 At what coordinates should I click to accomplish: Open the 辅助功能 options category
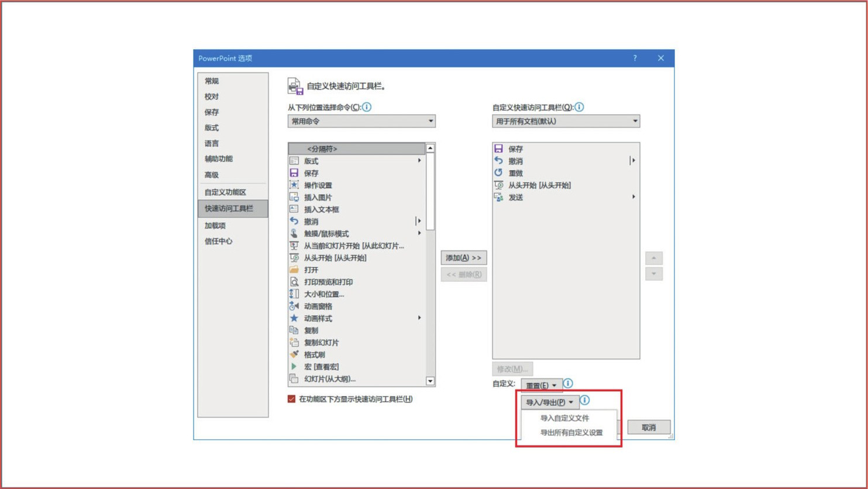233,159
